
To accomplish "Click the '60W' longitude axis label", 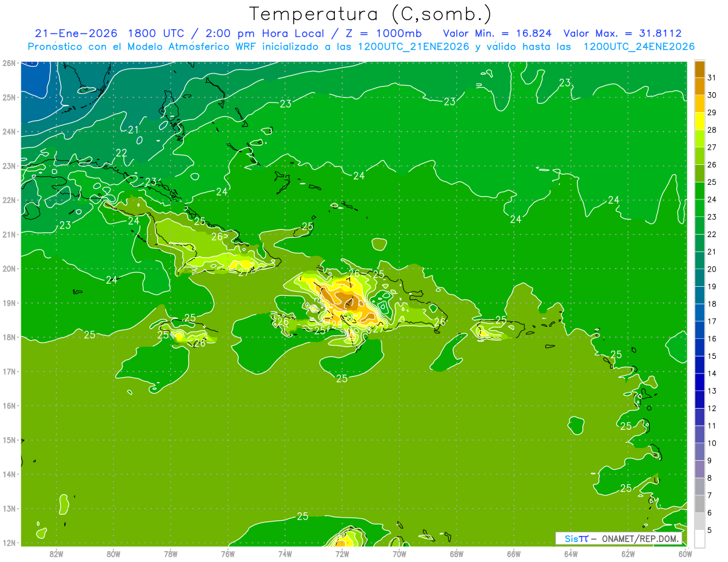I will point(685,554).
